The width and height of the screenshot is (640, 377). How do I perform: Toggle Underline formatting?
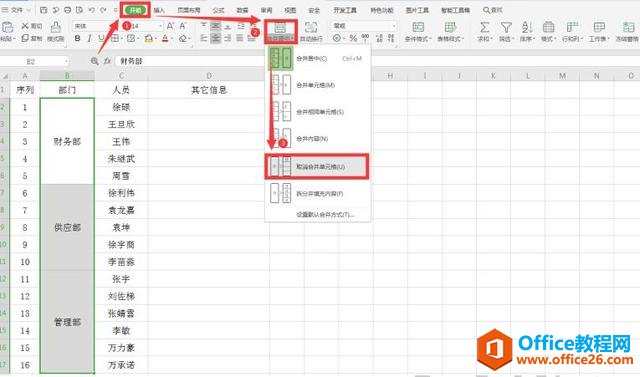[101, 38]
